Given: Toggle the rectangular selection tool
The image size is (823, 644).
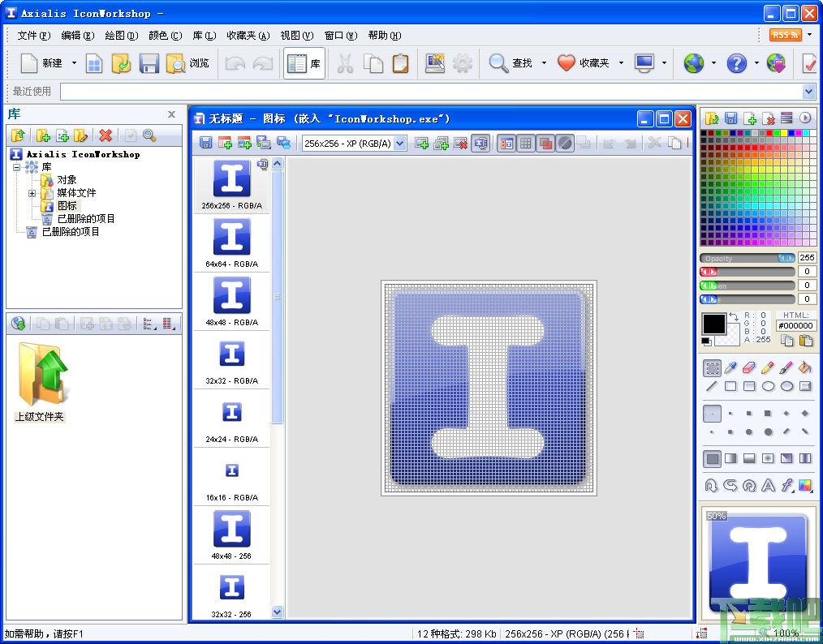Looking at the screenshot, I should [x=713, y=368].
